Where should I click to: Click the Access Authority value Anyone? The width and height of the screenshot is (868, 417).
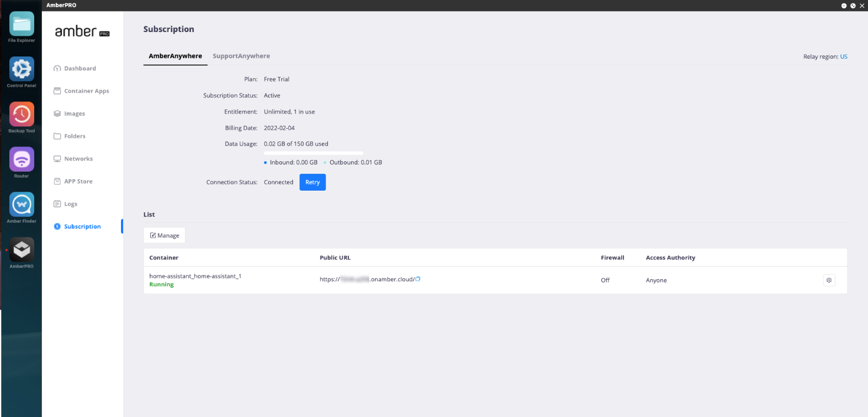pos(656,280)
